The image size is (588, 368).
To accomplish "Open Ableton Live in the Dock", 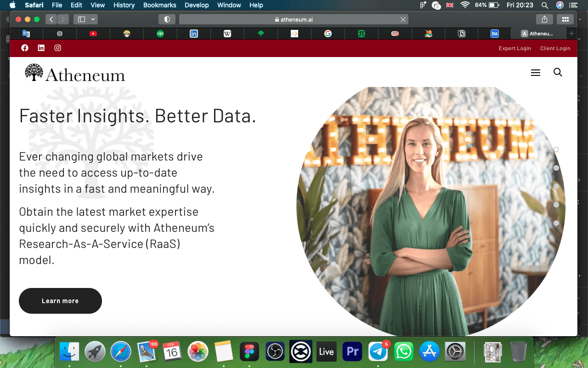I will (326, 352).
